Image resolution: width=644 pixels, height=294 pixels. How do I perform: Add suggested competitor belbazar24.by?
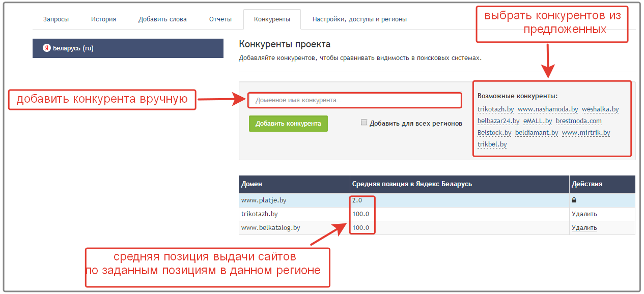pyautogui.click(x=498, y=121)
